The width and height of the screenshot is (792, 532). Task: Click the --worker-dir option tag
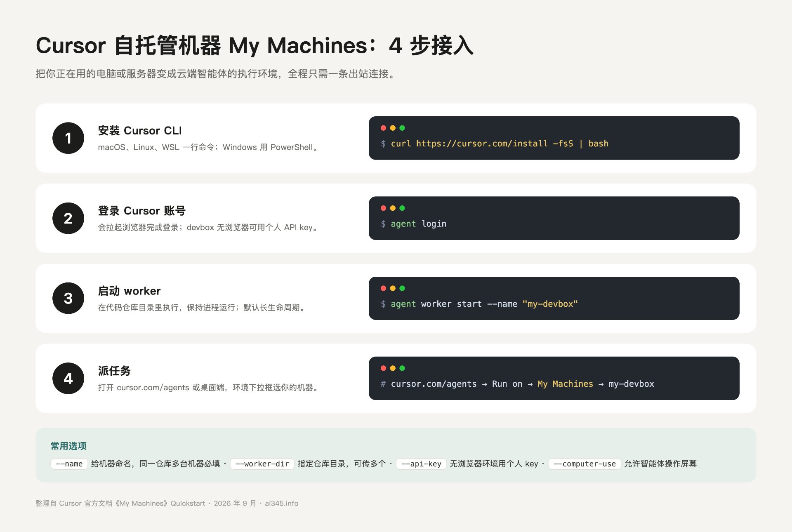(x=262, y=464)
